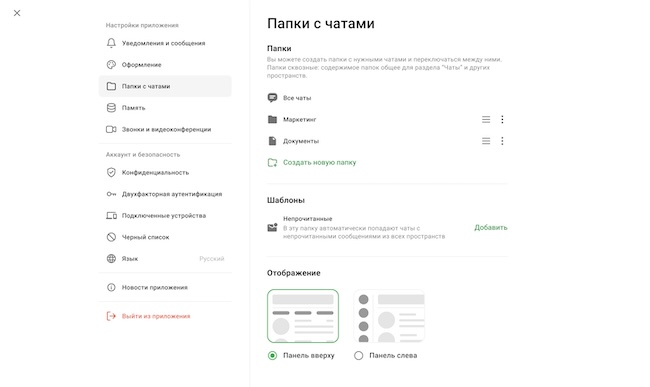The image size is (650, 387).
Task: Click the devices icon for Подключенные устройства
Action: [111, 215]
